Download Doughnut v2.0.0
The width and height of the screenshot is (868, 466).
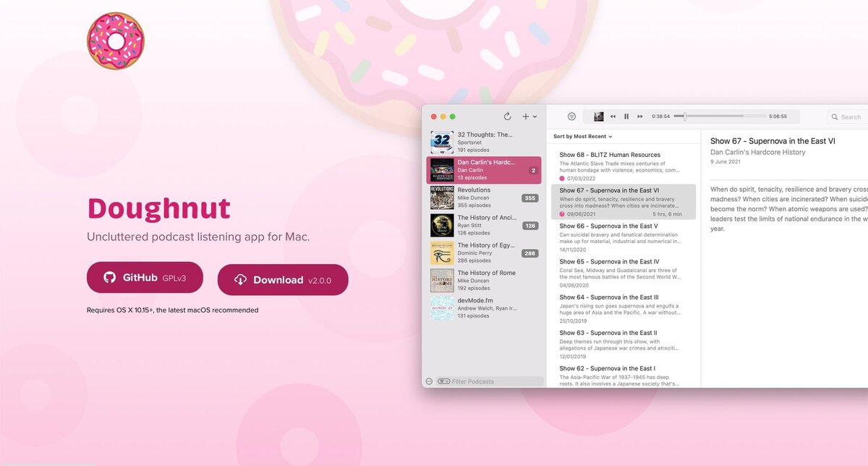pyautogui.click(x=283, y=280)
